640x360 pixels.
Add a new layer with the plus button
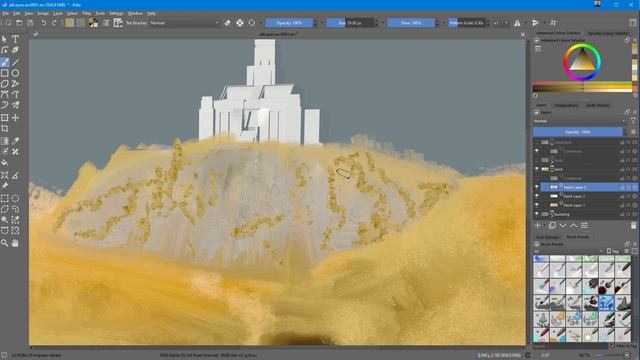pos(538,225)
